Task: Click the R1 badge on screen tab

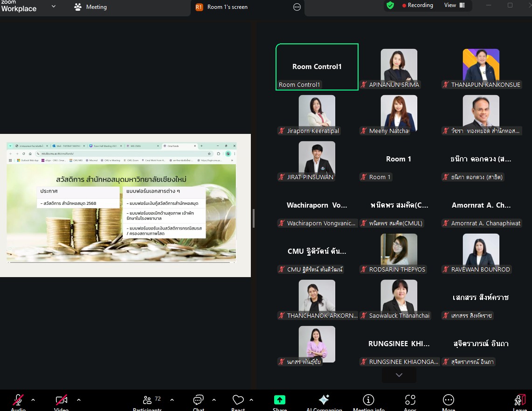Action: pos(199,7)
